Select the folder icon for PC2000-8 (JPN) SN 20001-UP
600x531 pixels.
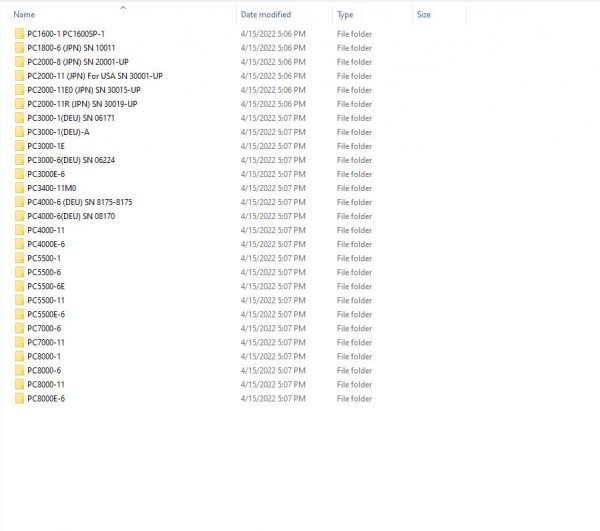(x=20, y=62)
